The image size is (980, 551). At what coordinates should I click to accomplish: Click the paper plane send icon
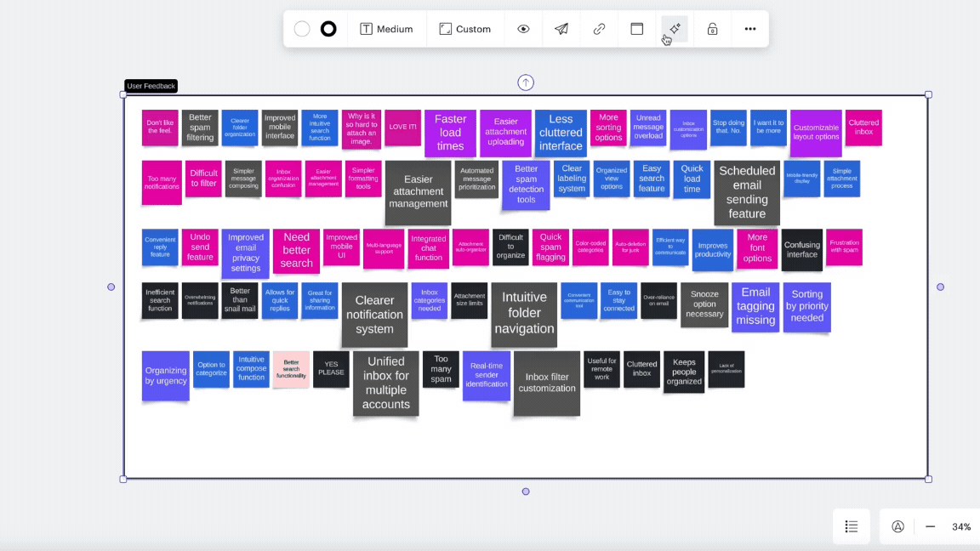click(x=561, y=29)
